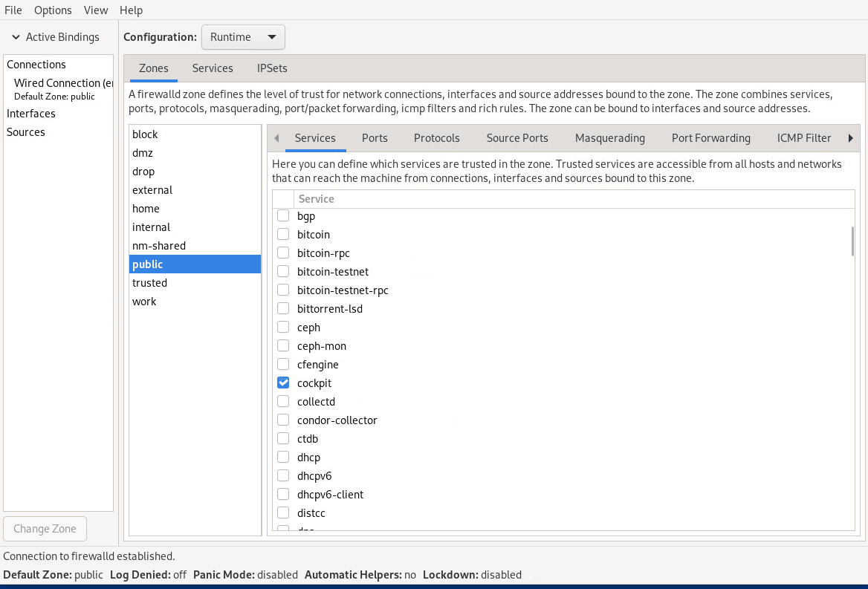The height and width of the screenshot is (589, 868).
Task: Switch to the Masquerading tab
Action: (x=609, y=138)
